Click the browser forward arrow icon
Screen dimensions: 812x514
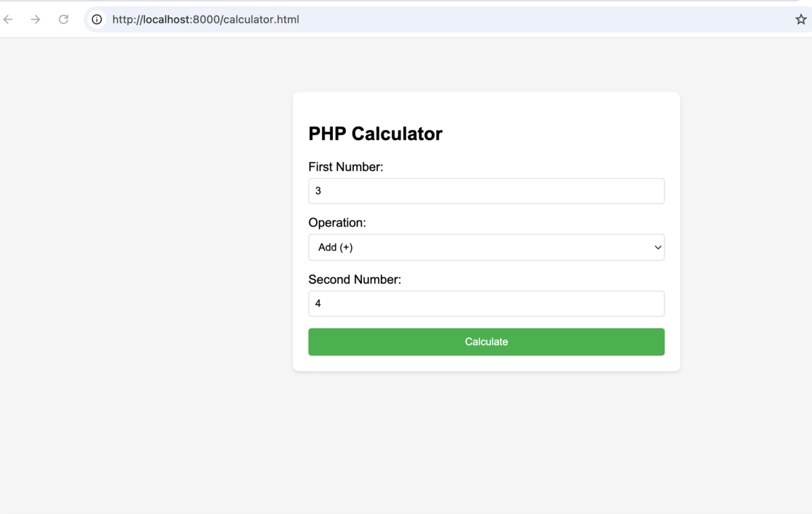tap(35, 19)
